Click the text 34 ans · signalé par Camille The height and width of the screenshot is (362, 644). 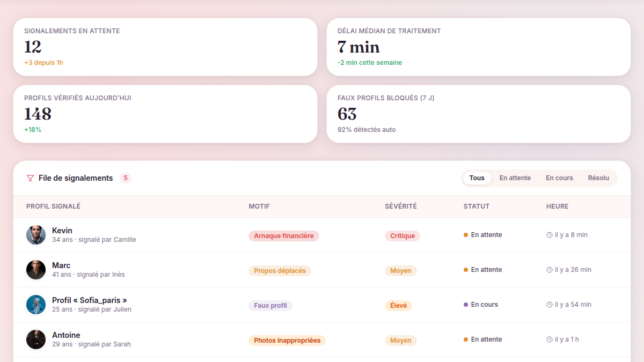point(94,240)
